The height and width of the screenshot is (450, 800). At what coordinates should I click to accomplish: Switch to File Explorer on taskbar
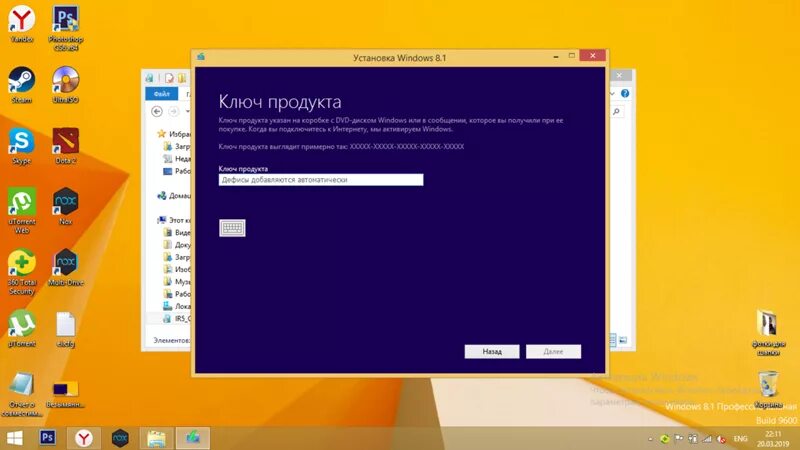point(156,438)
